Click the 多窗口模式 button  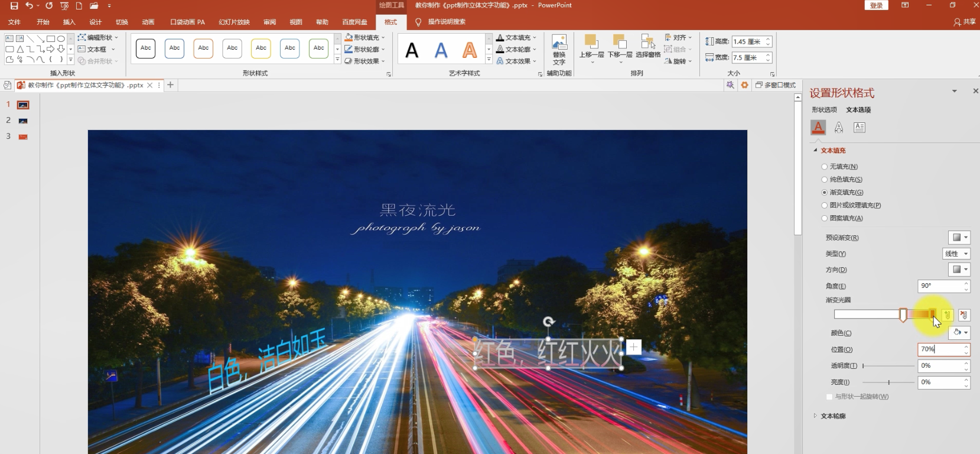(776, 85)
